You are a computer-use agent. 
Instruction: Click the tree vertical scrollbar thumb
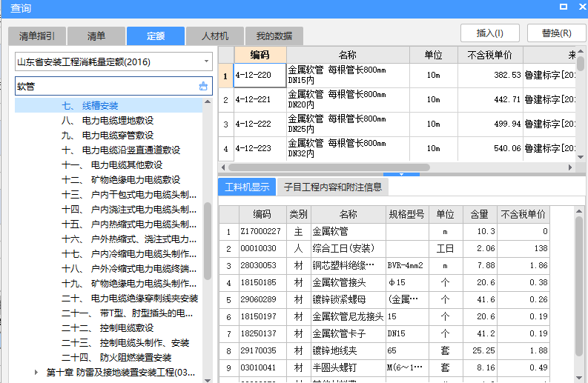[x=208, y=241]
